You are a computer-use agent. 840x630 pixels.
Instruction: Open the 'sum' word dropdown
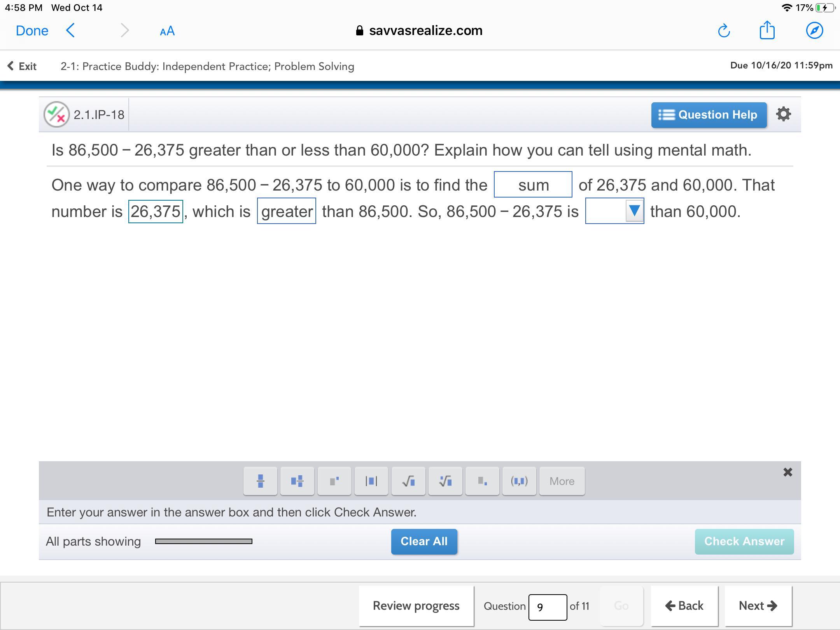coord(533,185)
